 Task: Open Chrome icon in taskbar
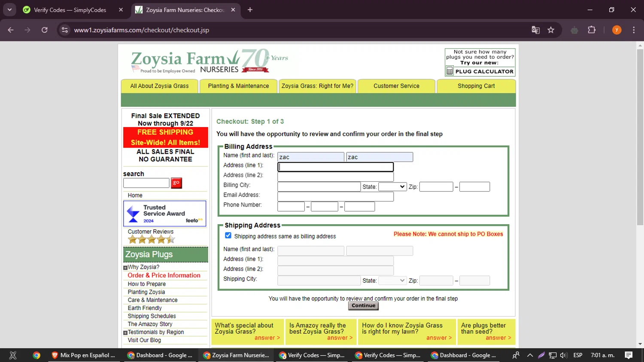(36, 355)
